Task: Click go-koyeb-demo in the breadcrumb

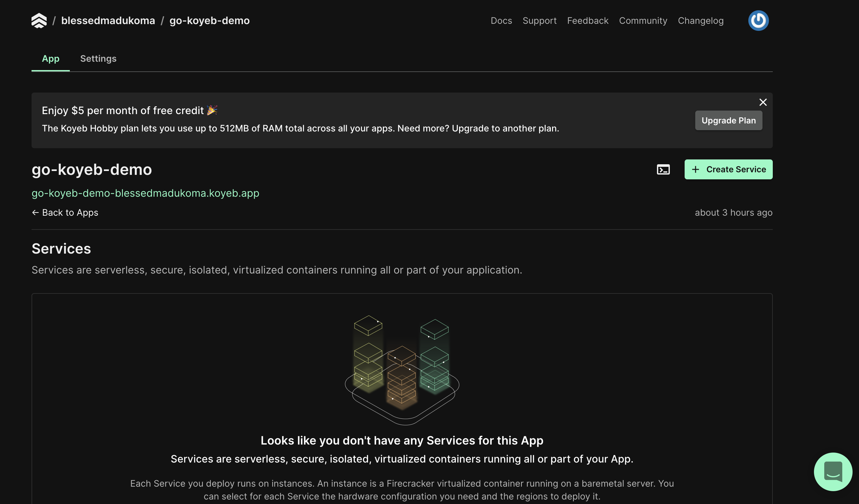Action: [x=210, y=21]
